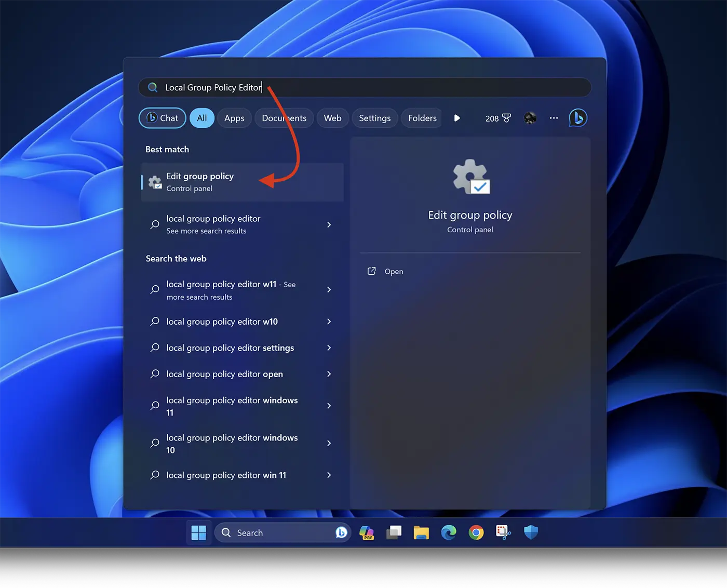
Task: Open the user profile avatar in search panel
Action: (x=530, y=118)
